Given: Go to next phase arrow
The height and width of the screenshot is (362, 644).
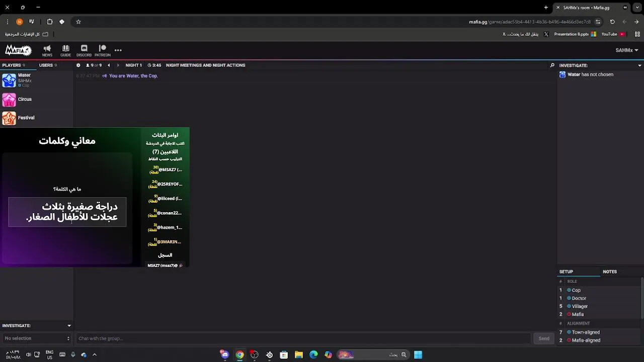Looking at the screenshot, I should [x=118, y=65].
